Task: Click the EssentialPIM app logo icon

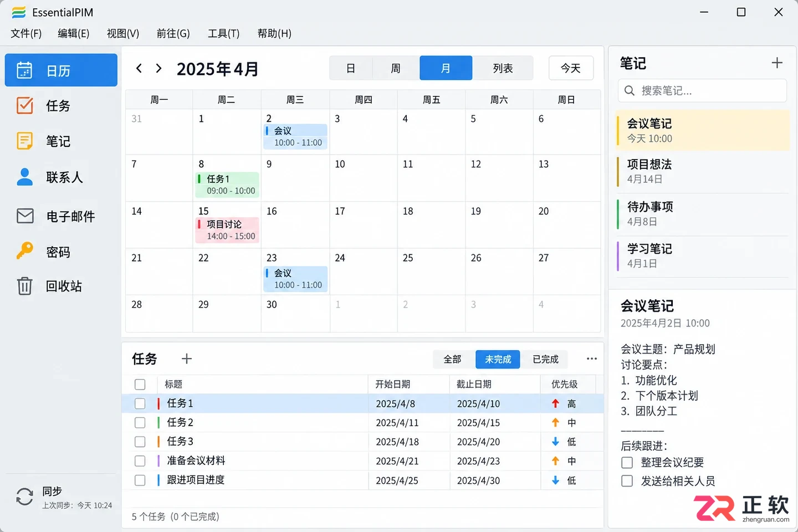Action: [19, 12]
